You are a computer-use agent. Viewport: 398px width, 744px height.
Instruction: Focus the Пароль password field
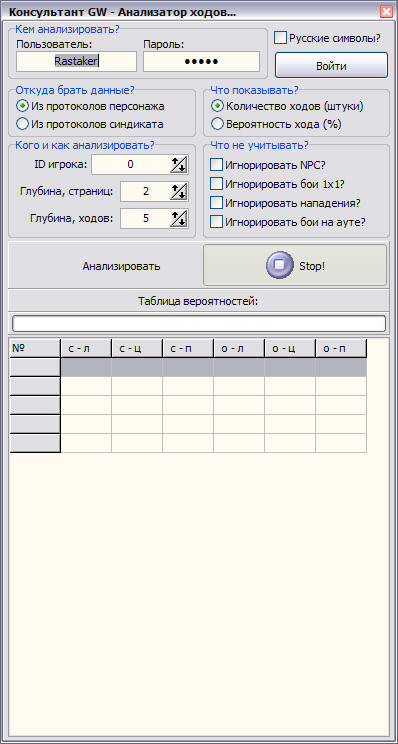pos(201,62)
